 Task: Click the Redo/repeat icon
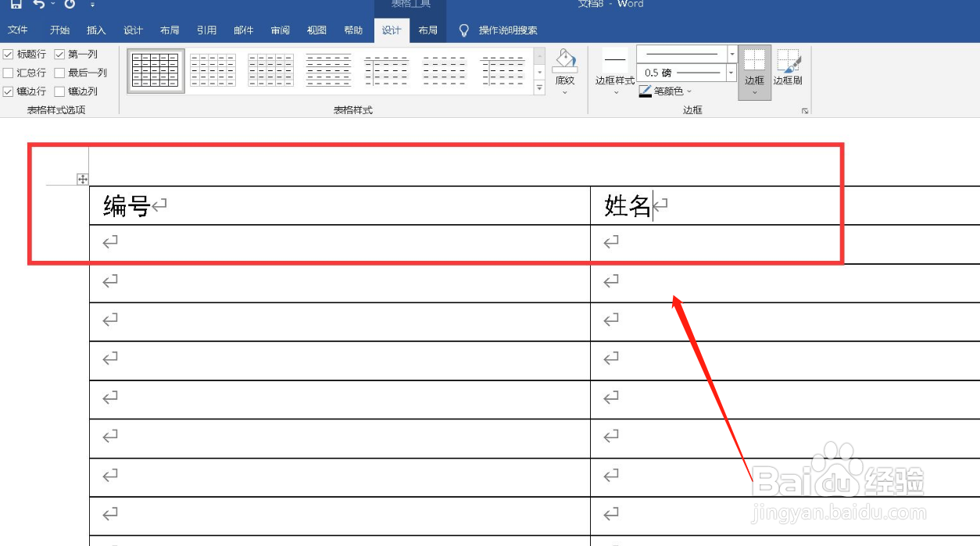[x=70, y=4]
